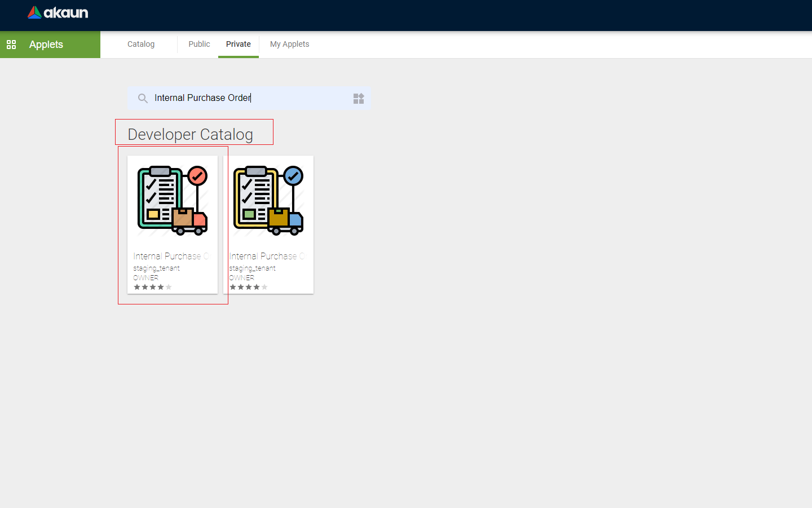Open the applet with blue checkmark truck icon
Image resolution: width=812 pixels, height=508 pixels.
pos(268,201)
